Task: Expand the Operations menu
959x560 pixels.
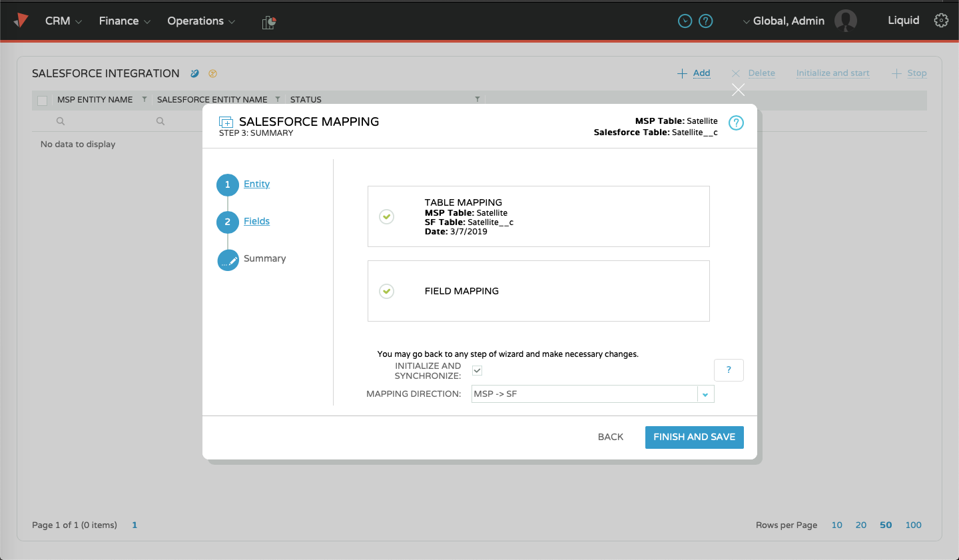Action: click(201, 21)
